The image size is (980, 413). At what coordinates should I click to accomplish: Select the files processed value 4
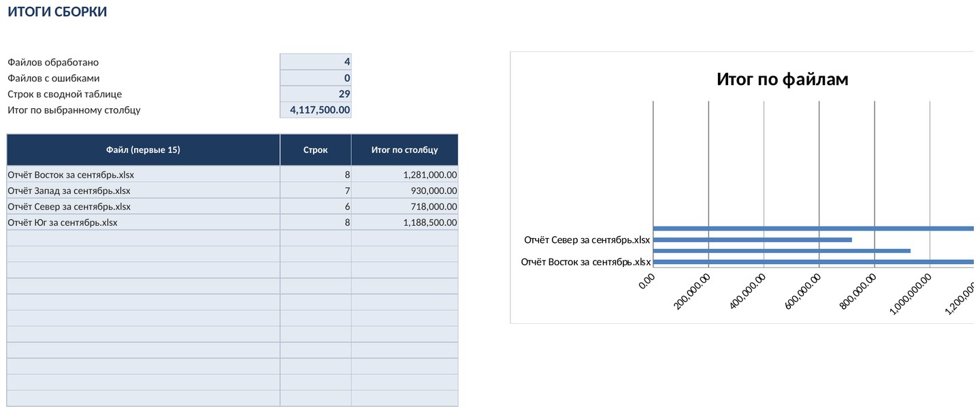click(x=316, y=61)
